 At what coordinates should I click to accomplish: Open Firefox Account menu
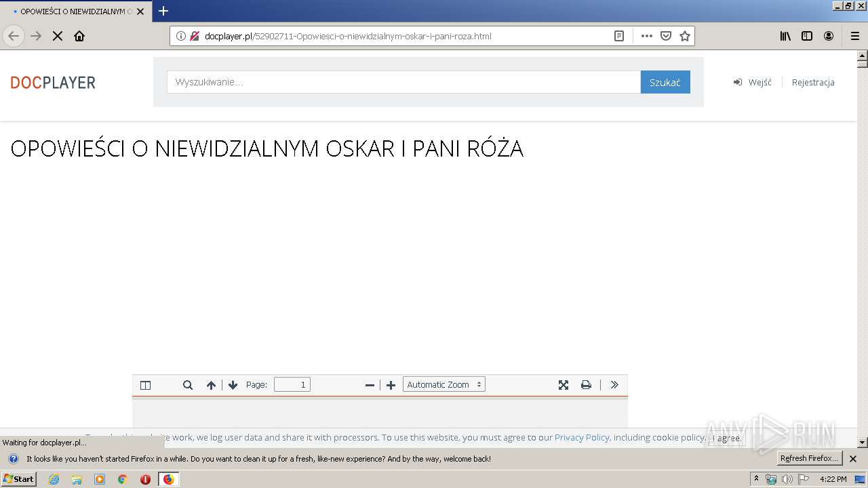click(x=829, y=36)
